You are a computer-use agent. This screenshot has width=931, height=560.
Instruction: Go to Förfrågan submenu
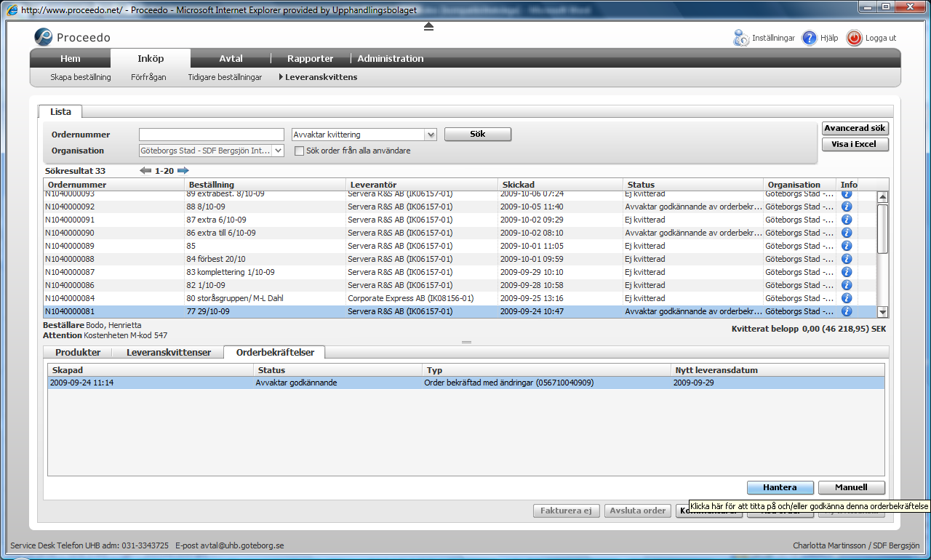click(x=148, y=77)
